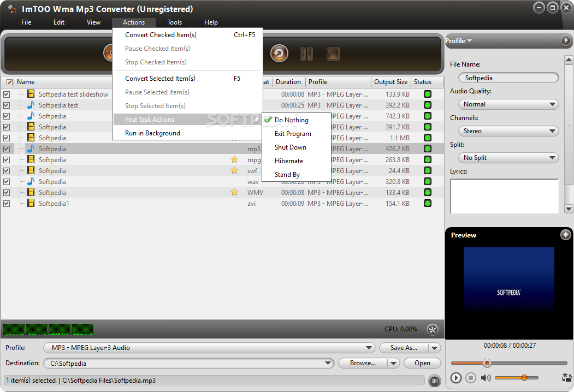Image resolution: width=574 pixels, height=392 pixels.
Task: Click green status indicator for 154.1 KB row
Action: [x=427, y=203]
